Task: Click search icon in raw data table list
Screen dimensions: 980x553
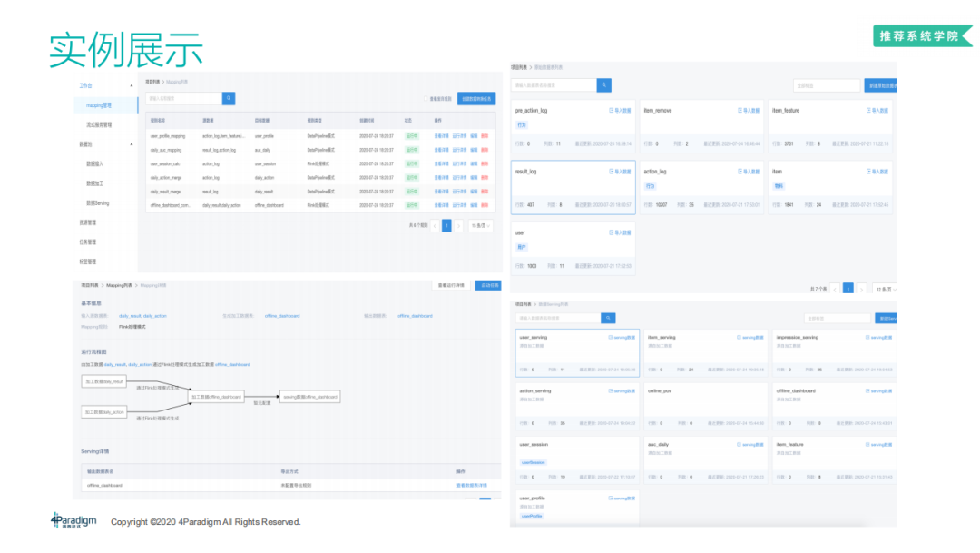Action: click(603, 85)
